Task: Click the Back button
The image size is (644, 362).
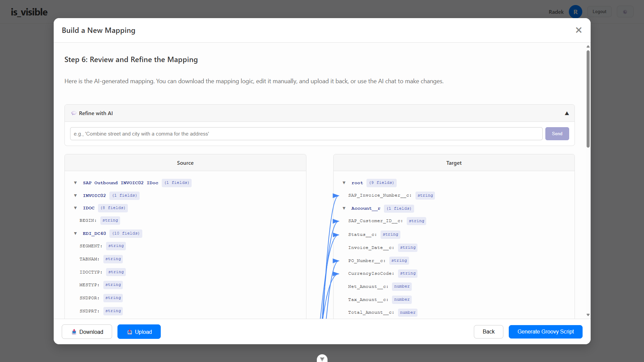Action: [488, 332]
